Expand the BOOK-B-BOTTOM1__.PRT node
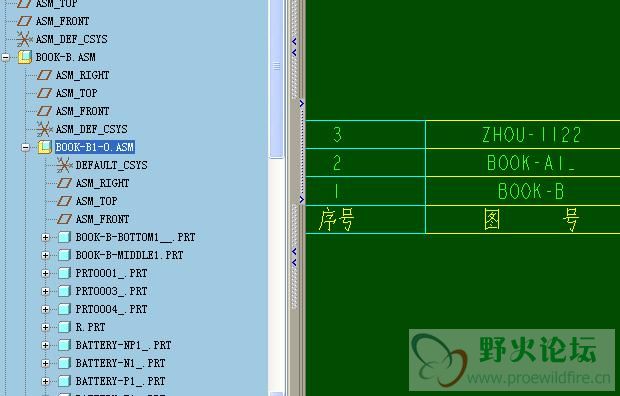This screenshot has width=620, height=396. tap(45, 237)
